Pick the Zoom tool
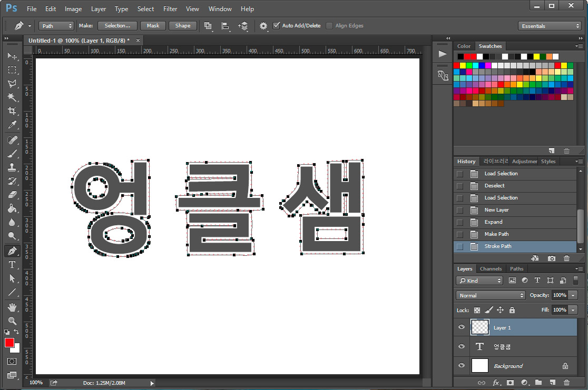 click(13, 321)
